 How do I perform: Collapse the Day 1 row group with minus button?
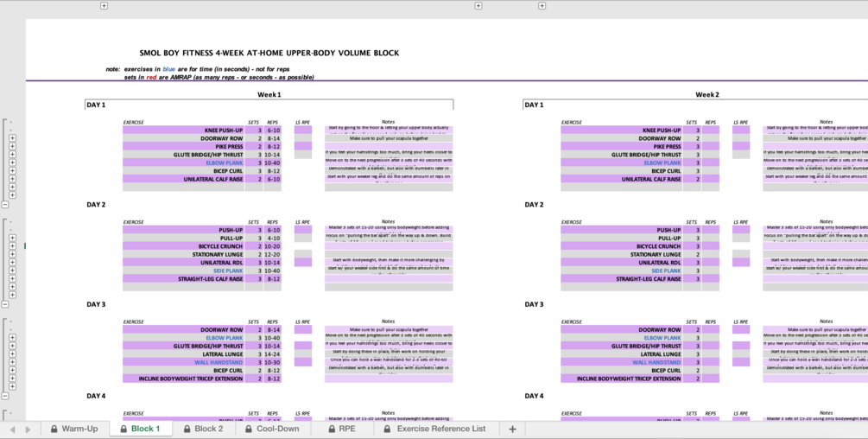point(5,204)
